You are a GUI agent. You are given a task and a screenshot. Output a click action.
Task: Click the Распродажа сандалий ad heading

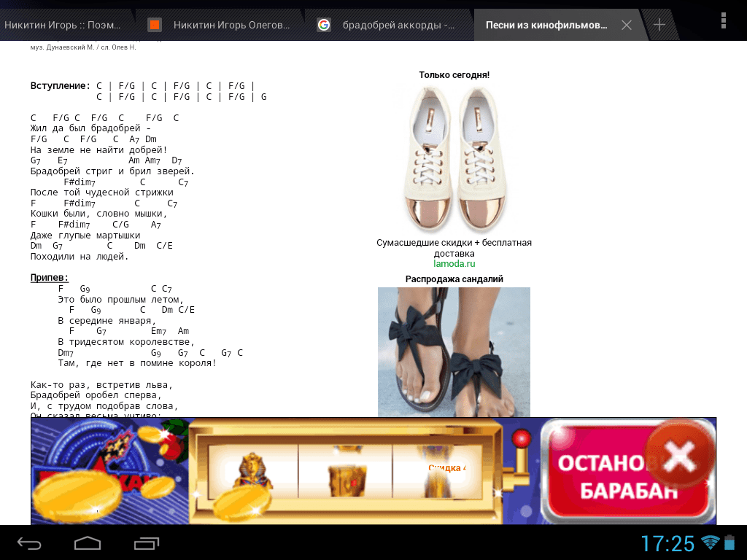(x=454, y=279)
